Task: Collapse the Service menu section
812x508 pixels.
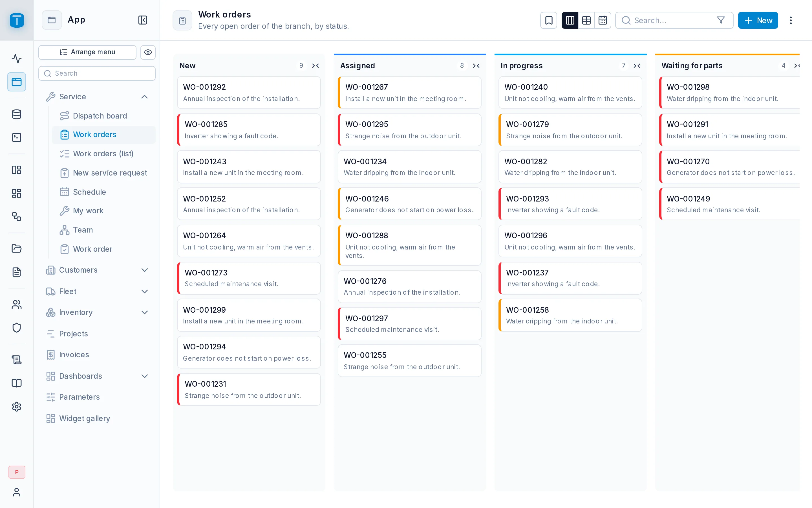Action: (144, 97)
